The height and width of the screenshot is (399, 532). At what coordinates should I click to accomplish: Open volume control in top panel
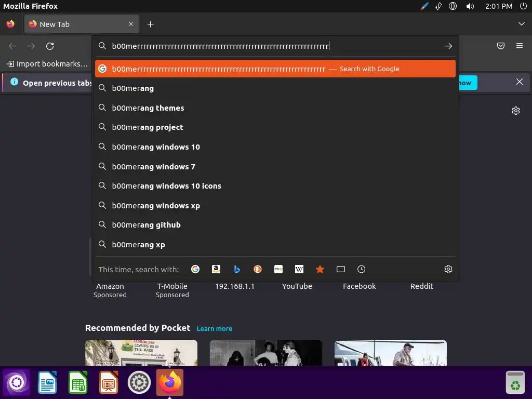pos(470,6)
